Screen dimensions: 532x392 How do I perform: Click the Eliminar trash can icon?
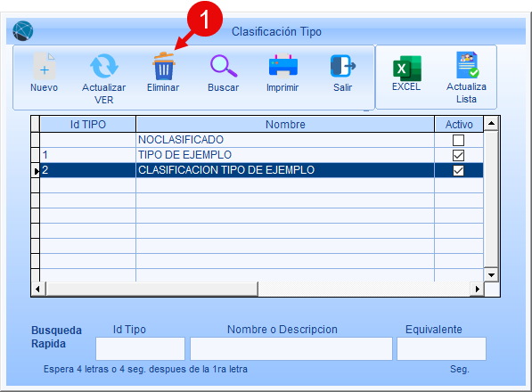pos(163,67)
